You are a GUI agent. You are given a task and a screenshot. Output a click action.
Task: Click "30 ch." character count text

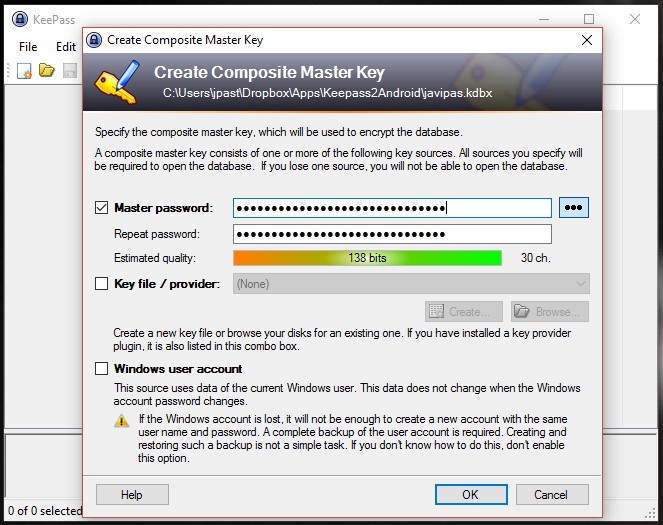[x=535, y=258]
